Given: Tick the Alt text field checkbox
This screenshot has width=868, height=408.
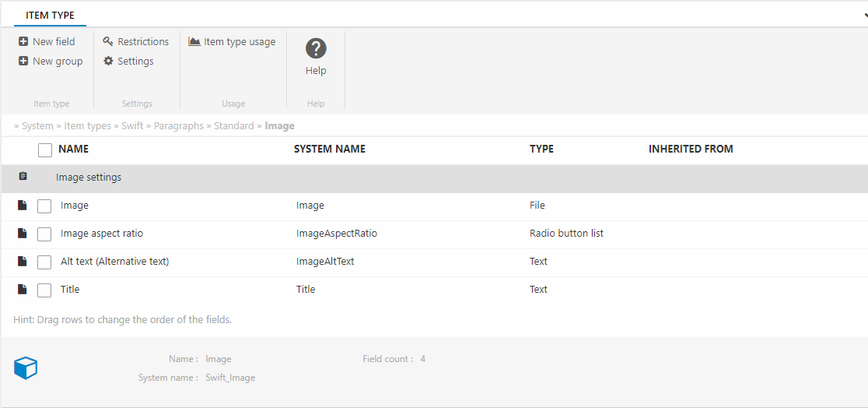Looking at the screenshot, I should (45, 262).
